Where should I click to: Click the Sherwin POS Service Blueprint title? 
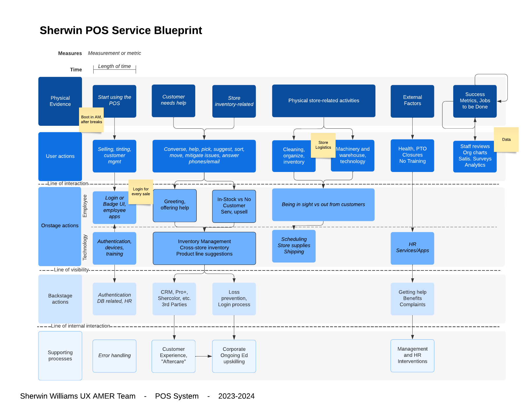click(121, 30)
